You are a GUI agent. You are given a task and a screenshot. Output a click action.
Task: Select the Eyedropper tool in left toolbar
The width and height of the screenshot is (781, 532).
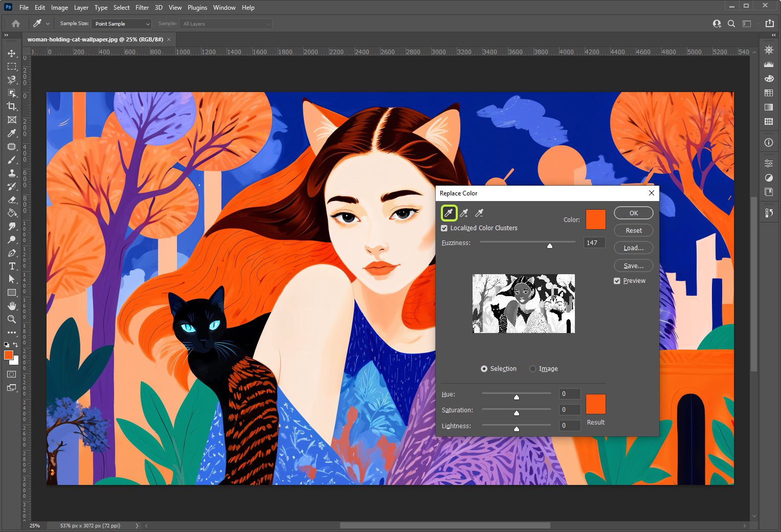pyautogui.click(x=12, y=133)
